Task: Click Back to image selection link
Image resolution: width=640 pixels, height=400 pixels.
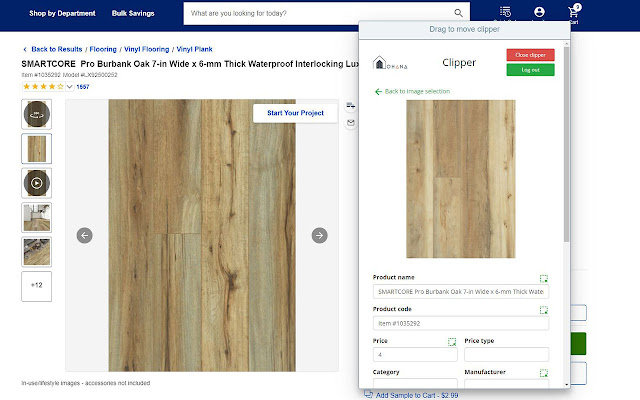Action: (x=417, y=91)
